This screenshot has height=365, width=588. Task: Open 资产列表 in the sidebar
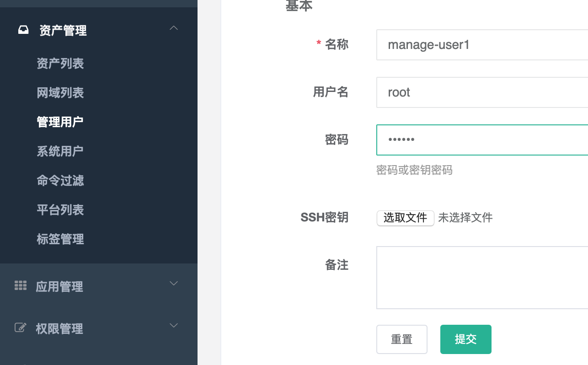coord(60,64)
